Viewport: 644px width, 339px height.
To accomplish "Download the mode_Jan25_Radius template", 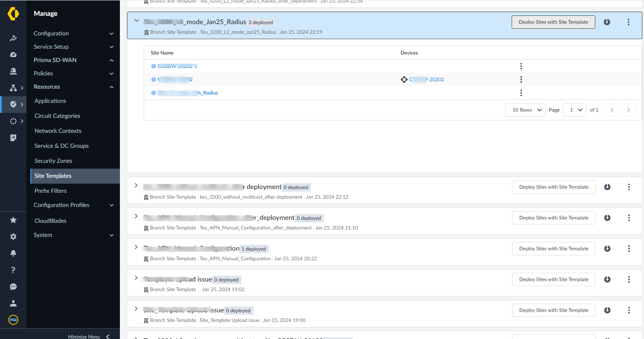I will click(607, 22).
